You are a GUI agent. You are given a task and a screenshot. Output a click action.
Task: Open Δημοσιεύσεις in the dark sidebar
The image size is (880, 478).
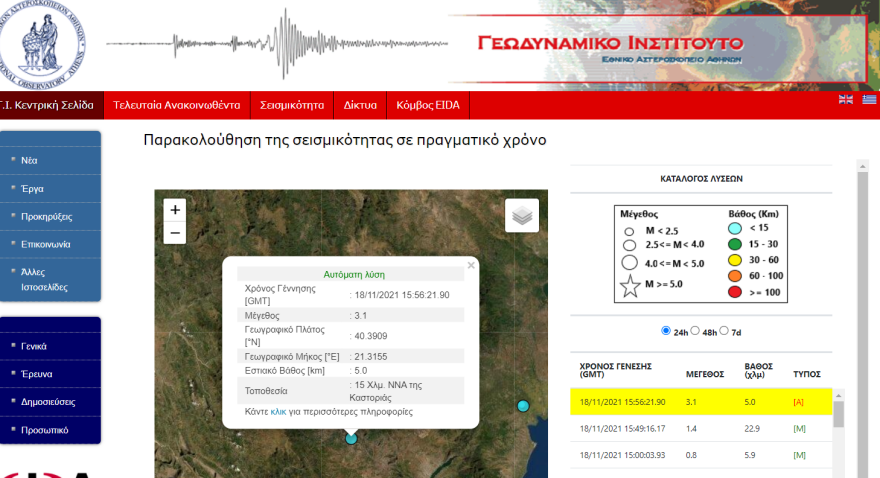point(48,402)
